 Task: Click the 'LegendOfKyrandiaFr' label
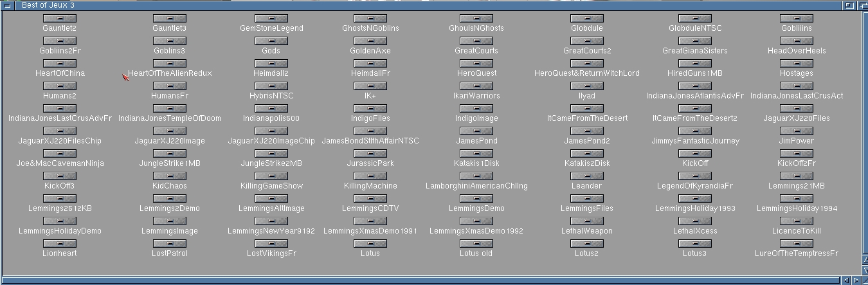695,186
